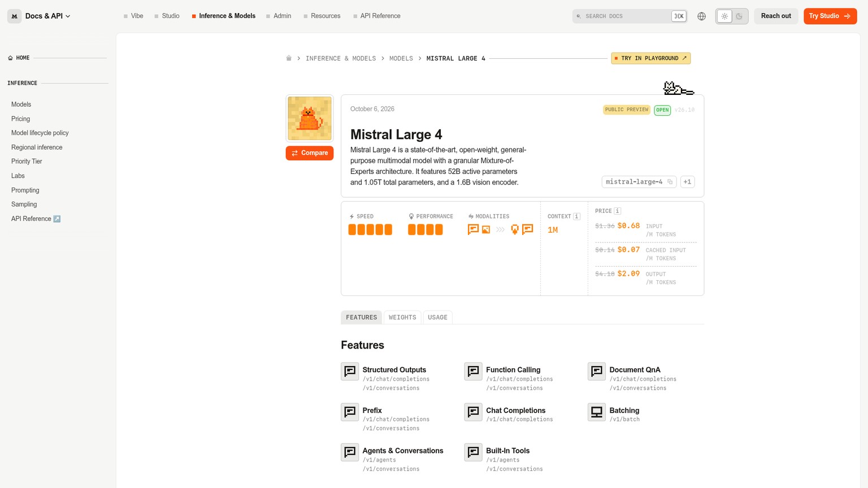Switch to light theme sun toggle
868x488 pixels.
(x=724, y=16)
